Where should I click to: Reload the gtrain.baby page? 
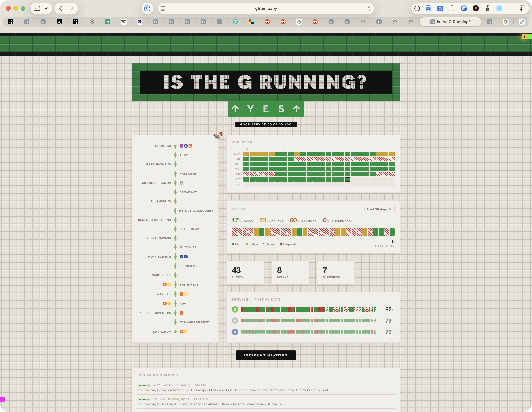point(369,8)
